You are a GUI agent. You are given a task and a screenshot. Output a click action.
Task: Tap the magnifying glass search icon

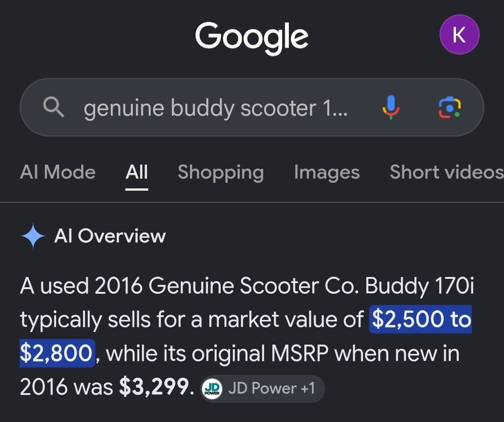point(54,107)
